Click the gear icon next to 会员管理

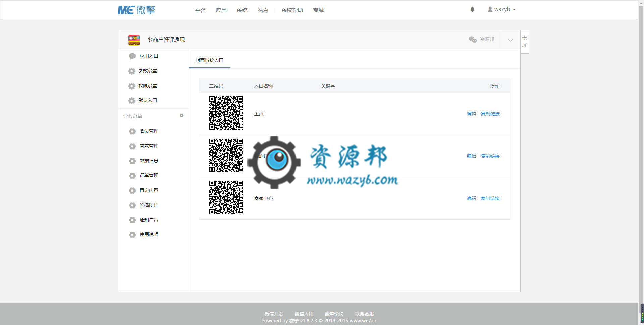132,131
